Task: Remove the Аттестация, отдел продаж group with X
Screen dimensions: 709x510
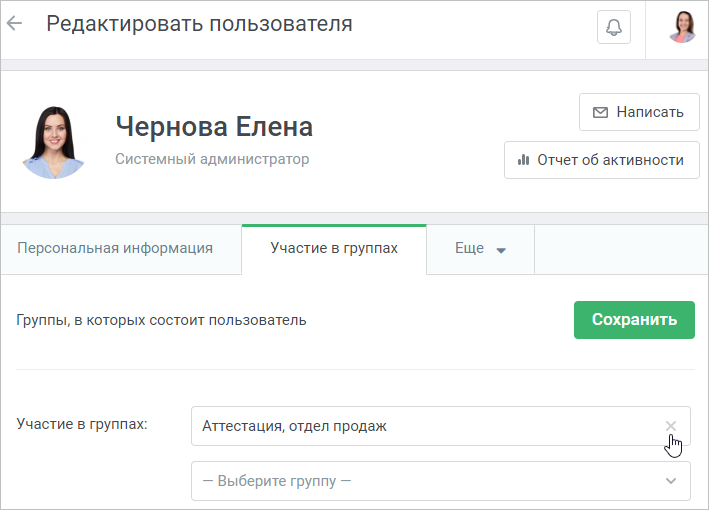Action: click(671, 426)
